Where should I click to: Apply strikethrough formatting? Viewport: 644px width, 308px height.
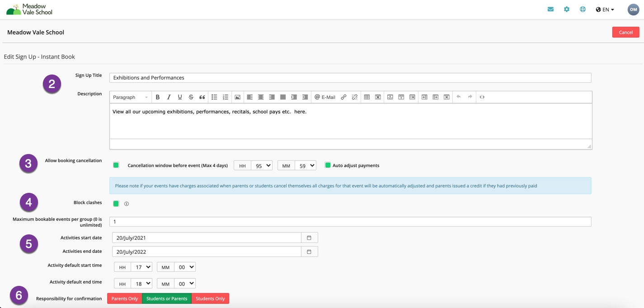point(191,97)
